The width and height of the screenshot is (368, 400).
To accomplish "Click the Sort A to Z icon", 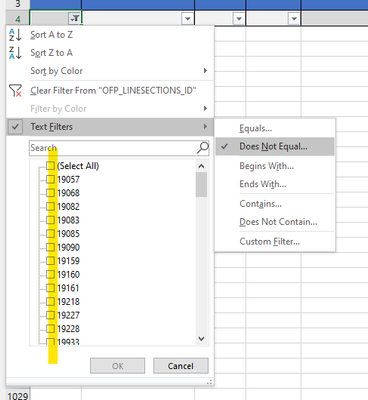I will coord(15,35).
